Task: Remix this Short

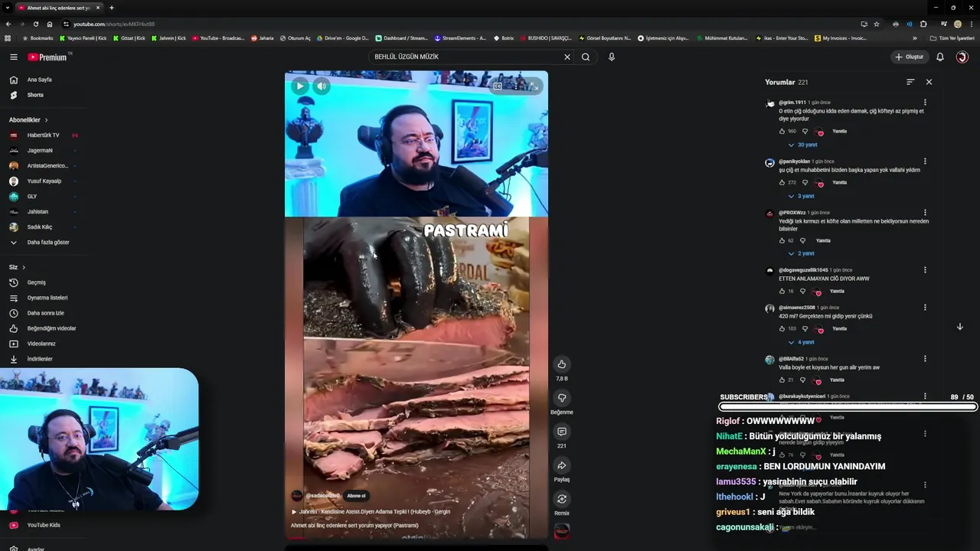Action: click(561, 499)
